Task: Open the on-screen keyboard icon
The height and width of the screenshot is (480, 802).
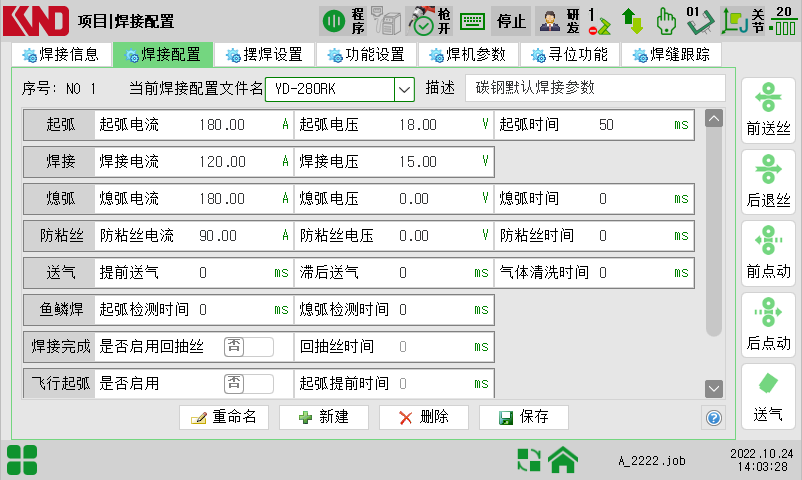Action: pyautogui.click(x=472, y=21)
